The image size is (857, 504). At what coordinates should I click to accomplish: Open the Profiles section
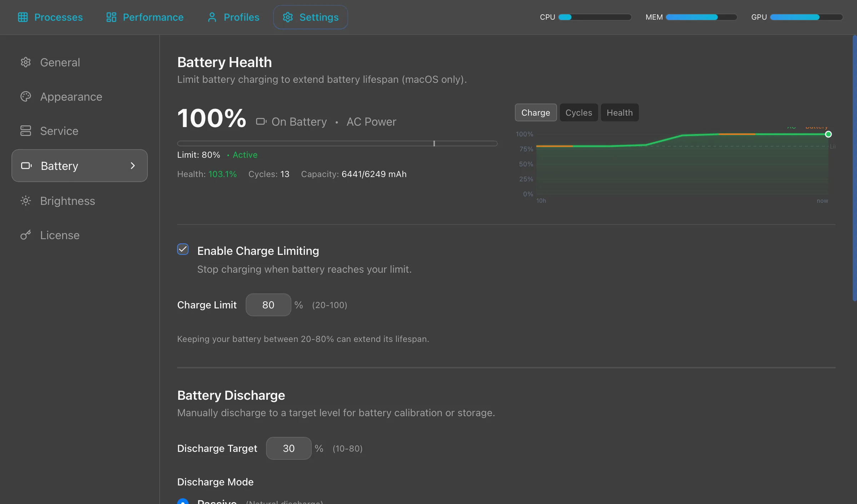[232, 17]
